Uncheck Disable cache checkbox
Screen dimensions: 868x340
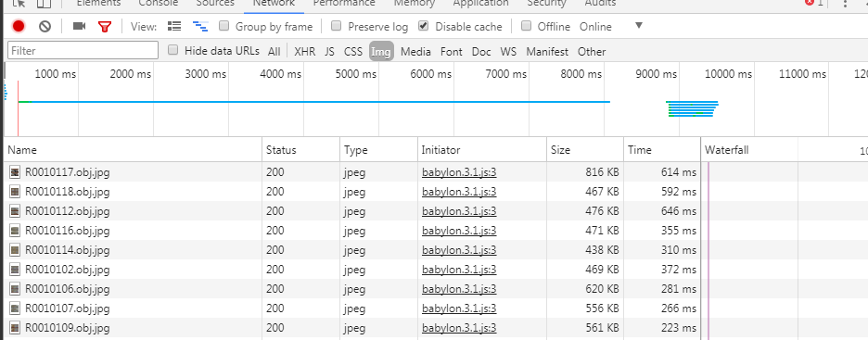click(x=424, y=25)
